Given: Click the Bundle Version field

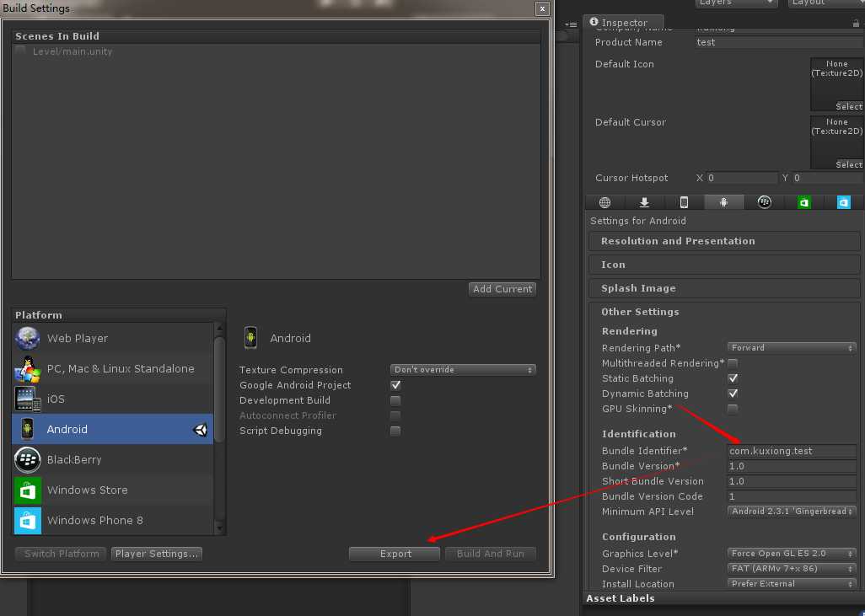Looking at the screenshot, I should click(792, 466).
